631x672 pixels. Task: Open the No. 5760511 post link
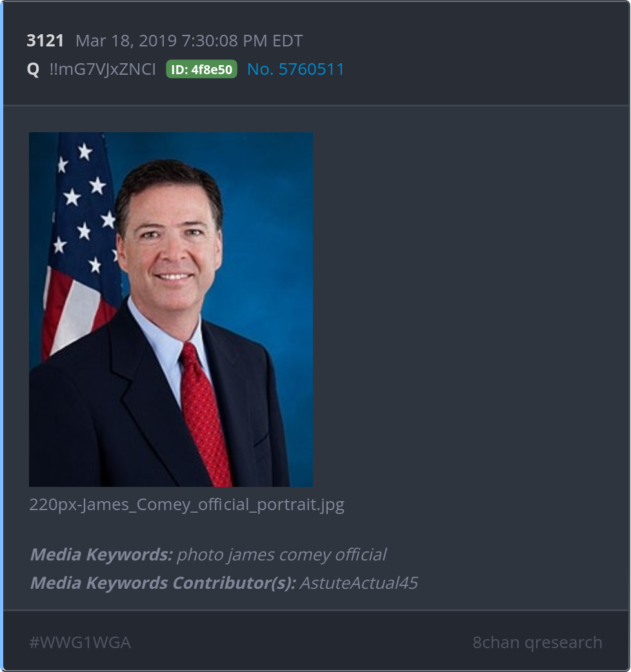(x=295, y=69)
